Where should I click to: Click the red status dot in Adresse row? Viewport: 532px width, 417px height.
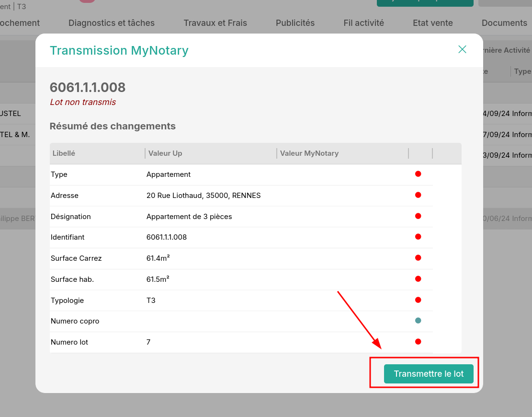click(418, 195)
